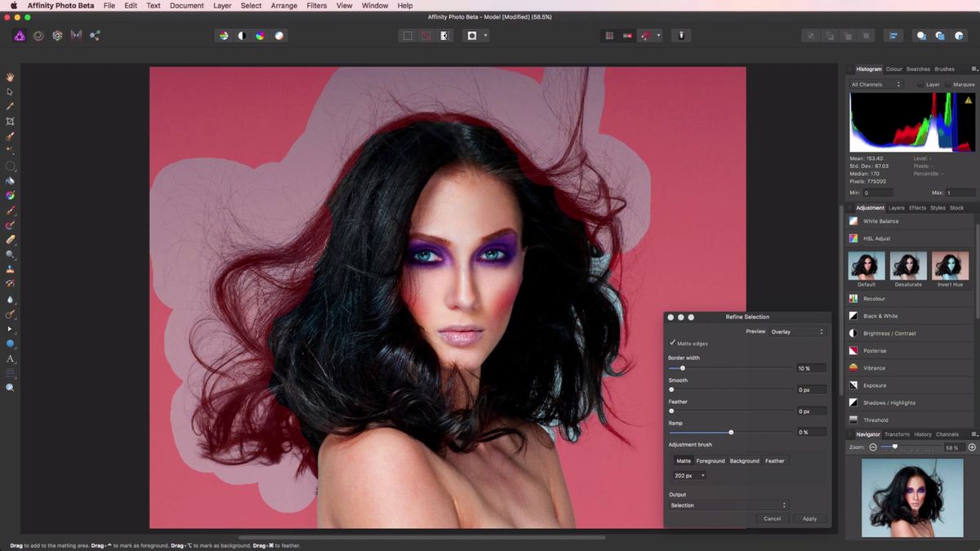Click the Apply button in Refine Selection
This screenshot has height=551, width=980.
click(809, 518)
